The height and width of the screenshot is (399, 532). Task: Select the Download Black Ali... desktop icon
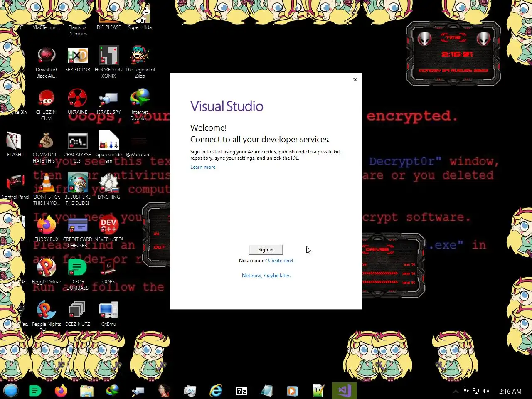point(46,62)
